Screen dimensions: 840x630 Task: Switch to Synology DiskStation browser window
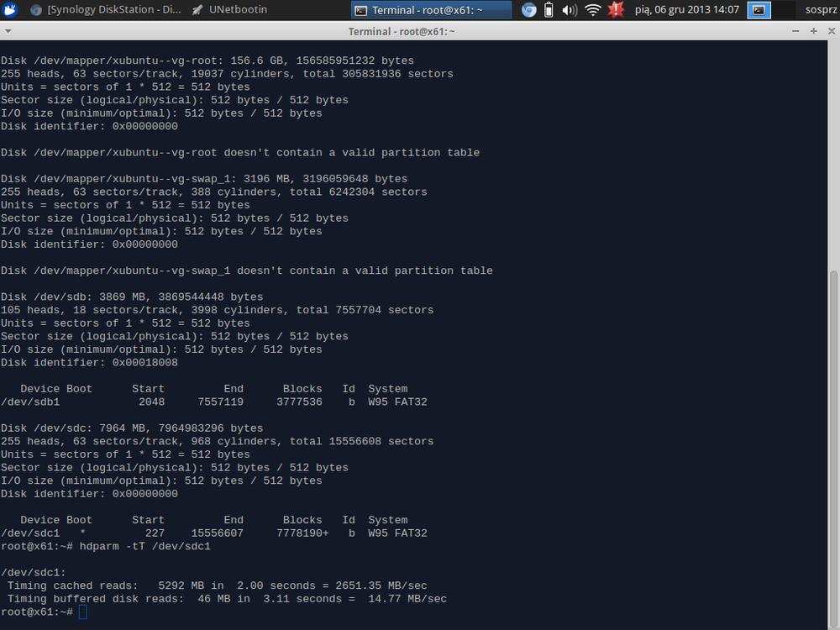(106, 9)
